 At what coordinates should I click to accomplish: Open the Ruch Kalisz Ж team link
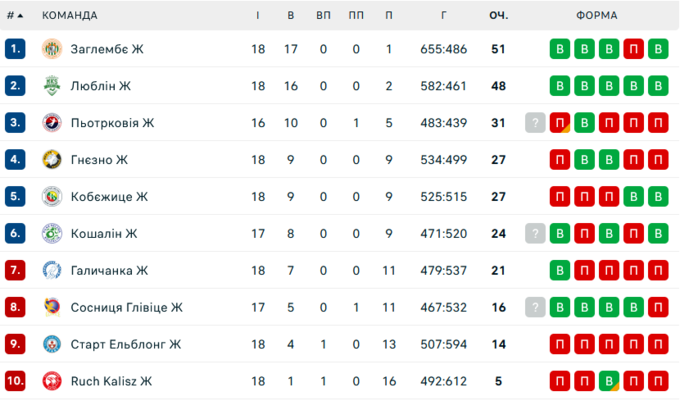click(111, 381)
